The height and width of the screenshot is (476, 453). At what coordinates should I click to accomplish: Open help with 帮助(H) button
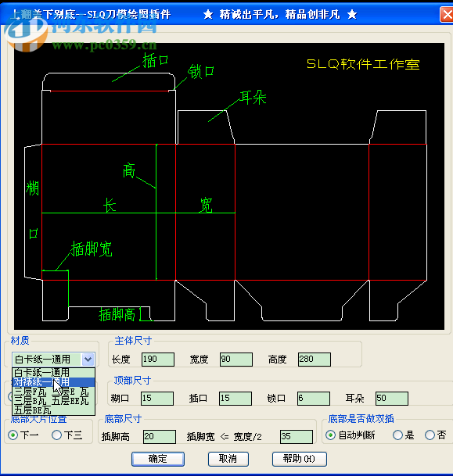tap(300, 459)
